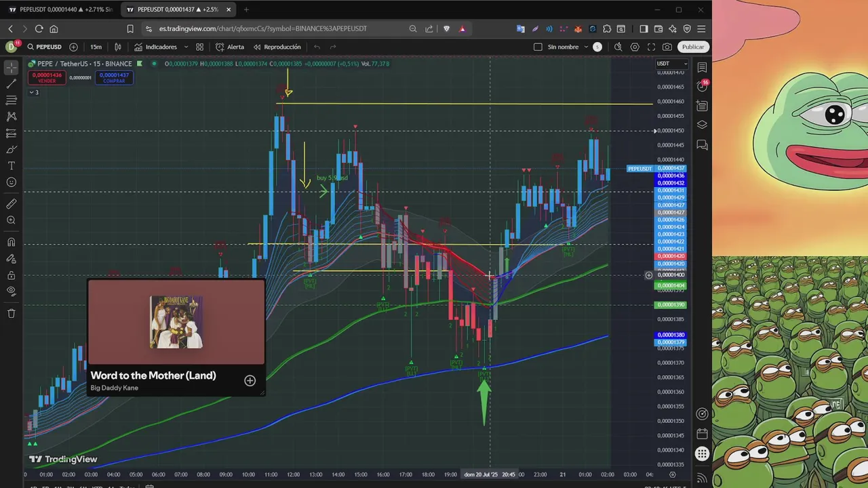The height and width of the screenshot is (488, 868).
Task: Click the Publicar button
Action: 693,47
